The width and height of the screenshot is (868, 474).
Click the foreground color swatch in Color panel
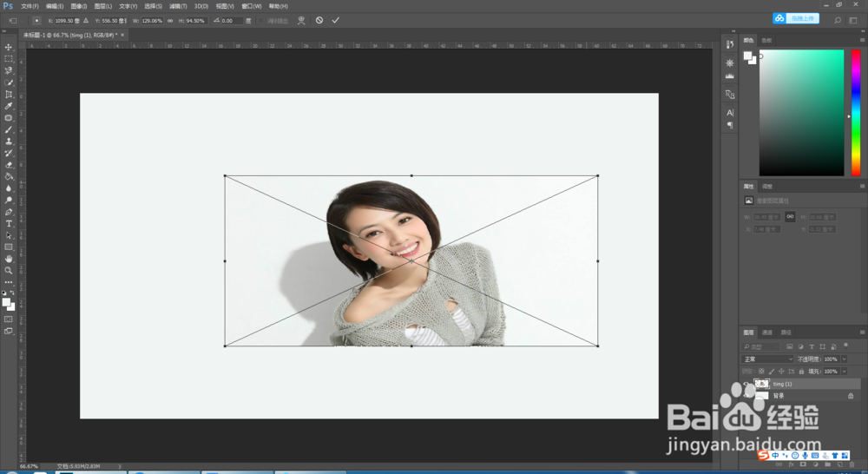pos(748,56)
